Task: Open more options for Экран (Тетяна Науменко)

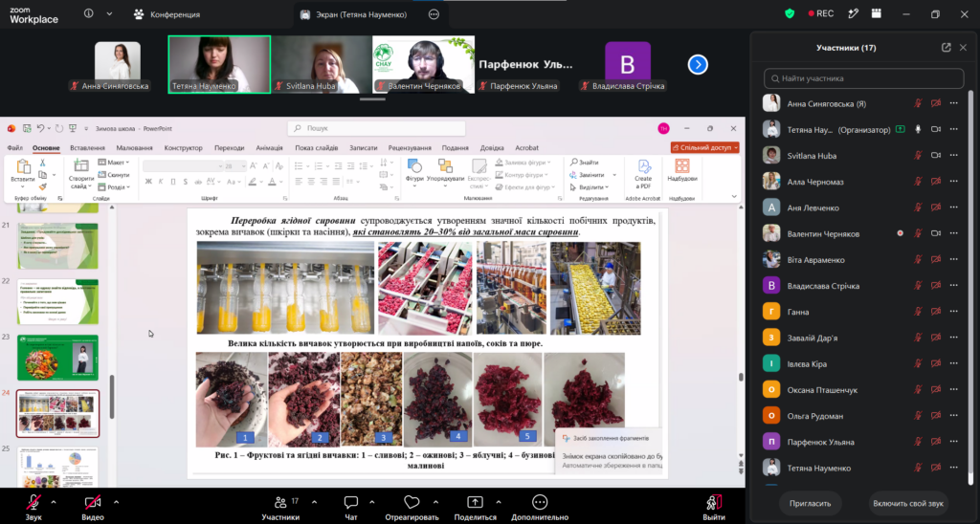Action: click(434, 14)
